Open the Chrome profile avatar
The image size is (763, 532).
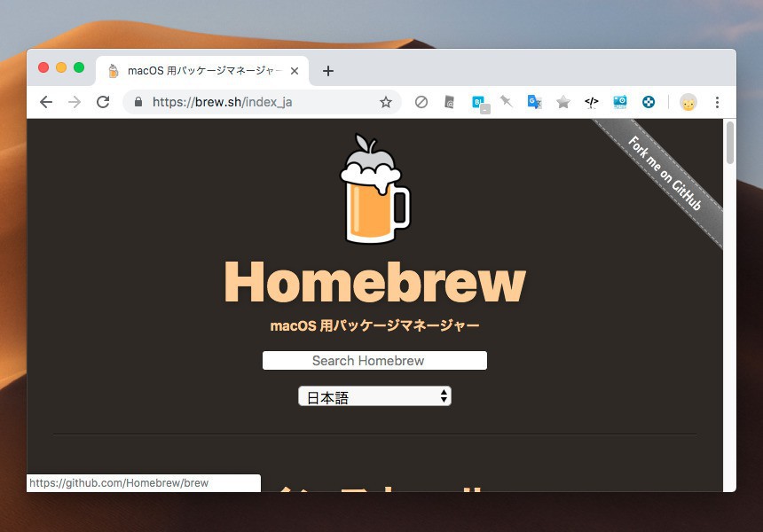pos(688,102)
